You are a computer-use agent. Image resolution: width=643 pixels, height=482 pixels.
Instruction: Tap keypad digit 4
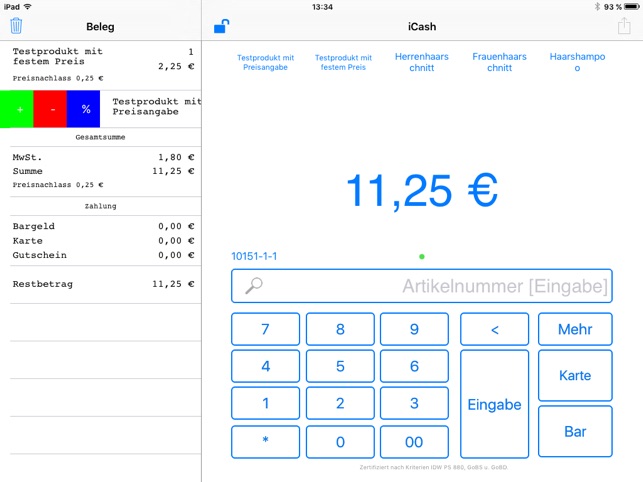pyautogui.click(x=265, y=366)
